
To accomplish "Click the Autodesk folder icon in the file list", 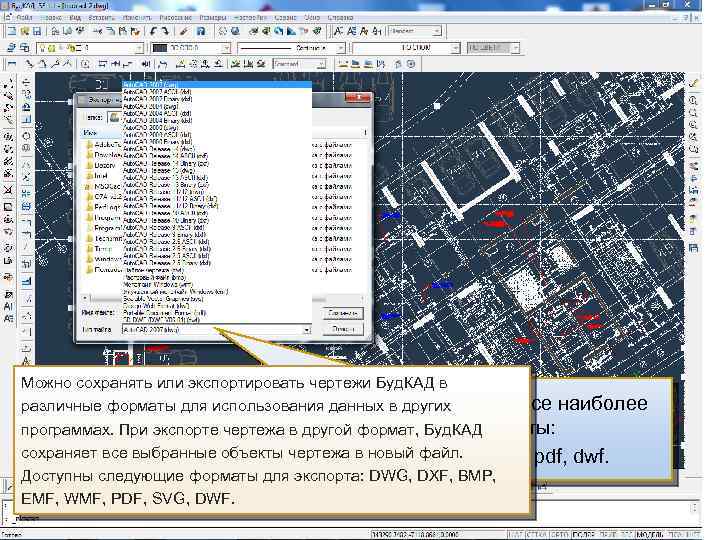I will (x=90, y=144).
